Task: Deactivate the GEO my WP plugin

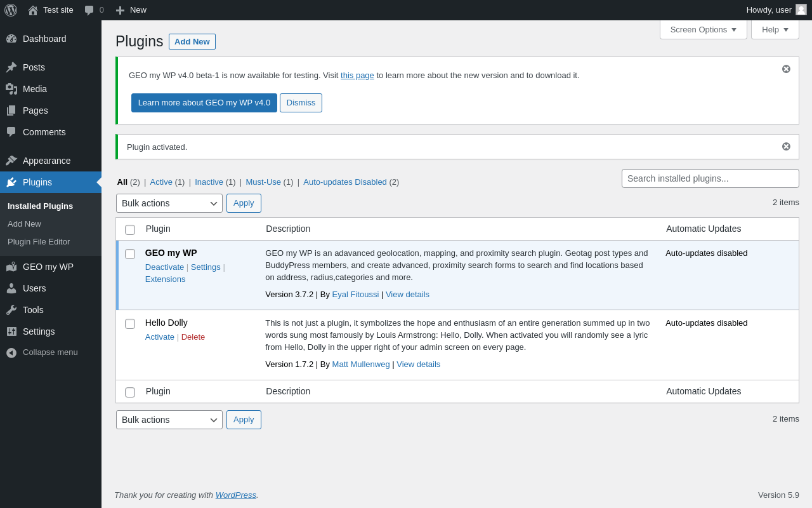Action: point(164,267)
